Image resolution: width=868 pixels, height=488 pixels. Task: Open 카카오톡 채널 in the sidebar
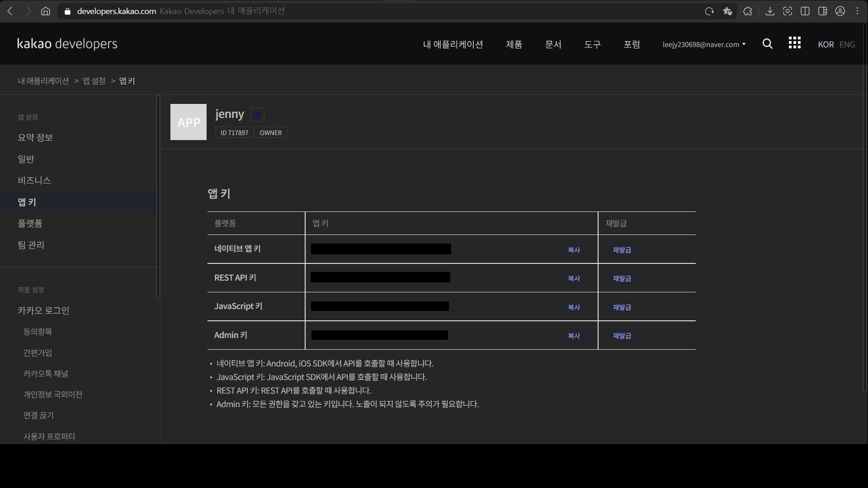(x=46, y=374)
